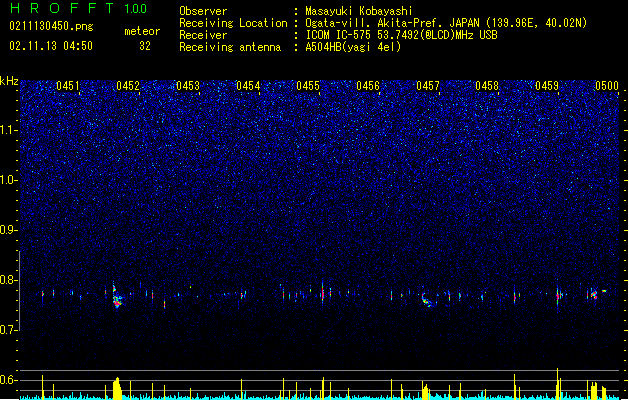Click the 0.8 kHz axis label
Image resolution: width=629 pixels, height=400 pixels.
click(x=7, y=280)
